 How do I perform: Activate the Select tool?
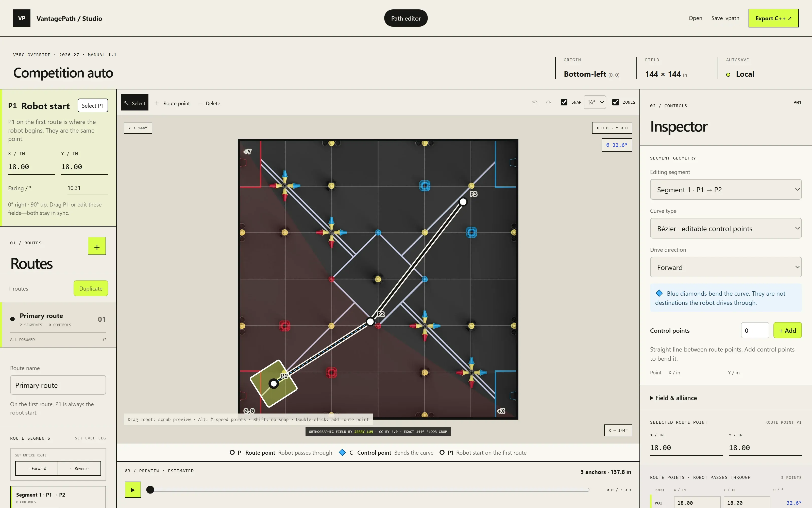click(x=134, y=102)
